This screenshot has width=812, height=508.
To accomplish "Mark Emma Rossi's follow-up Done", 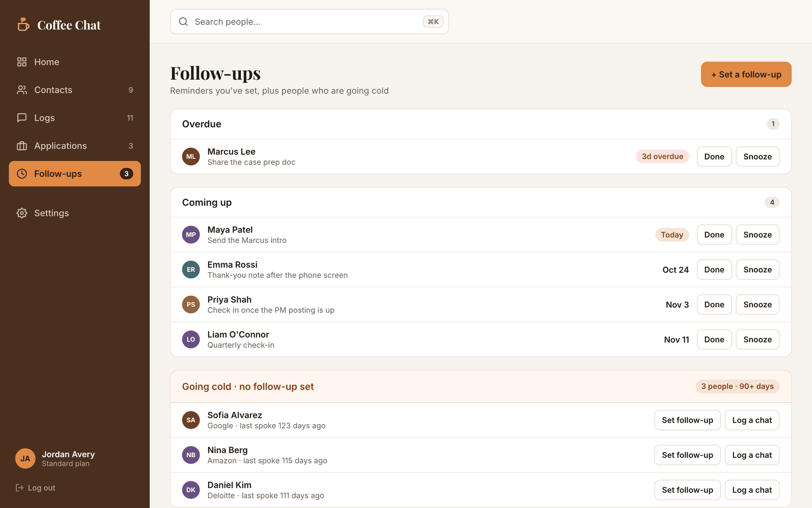I will click(714, 270).
